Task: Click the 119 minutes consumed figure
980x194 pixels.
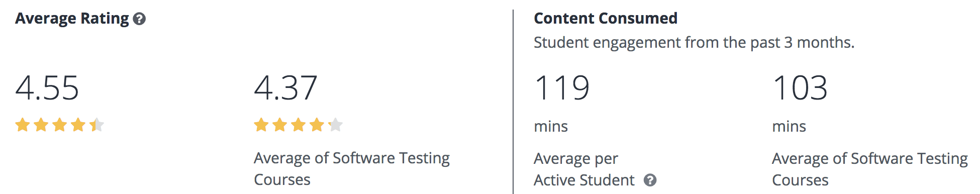Action: click(562, 88)
